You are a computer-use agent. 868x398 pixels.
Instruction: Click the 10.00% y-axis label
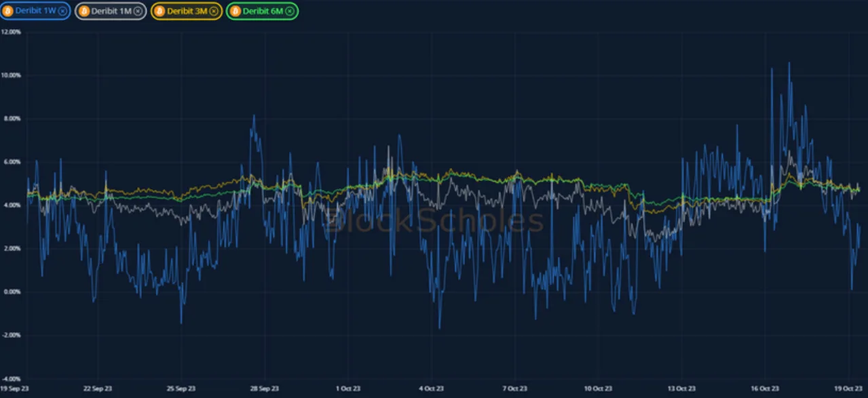tap(12, 75)
